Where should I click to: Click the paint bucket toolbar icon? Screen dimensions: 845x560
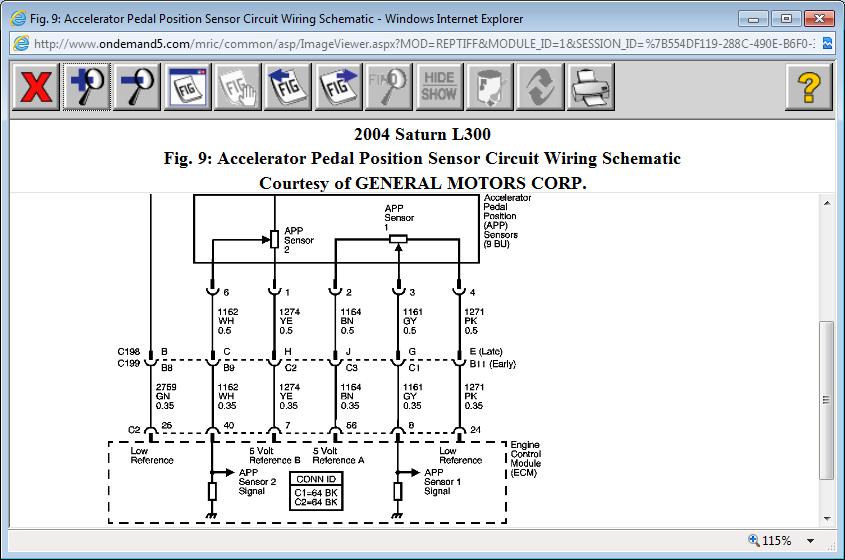tap(489, 87)
